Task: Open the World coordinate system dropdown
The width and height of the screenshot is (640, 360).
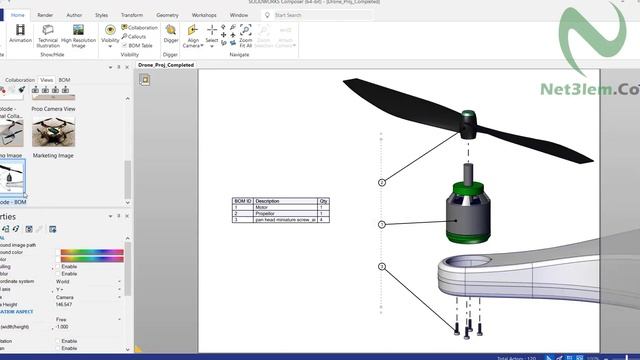Action: pos(119,282)
